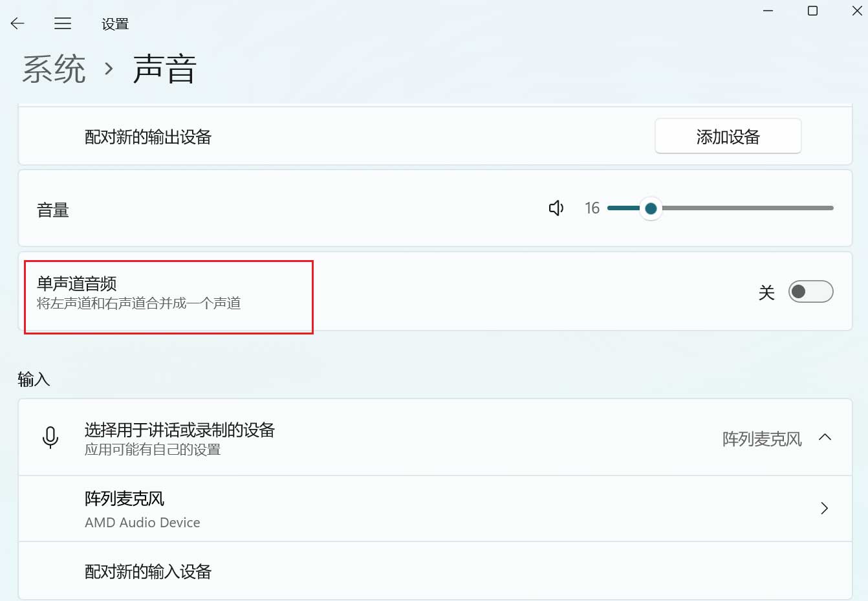Viewport: 868px width, 601px height.
Task: Click the back arrow to go back
Action: point(17,23)
